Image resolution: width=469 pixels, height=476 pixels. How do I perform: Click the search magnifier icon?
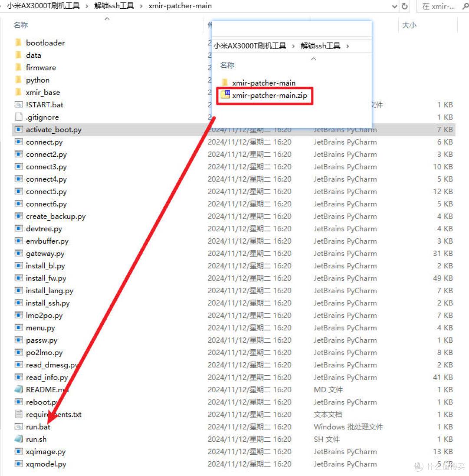(x=465, y=6)
